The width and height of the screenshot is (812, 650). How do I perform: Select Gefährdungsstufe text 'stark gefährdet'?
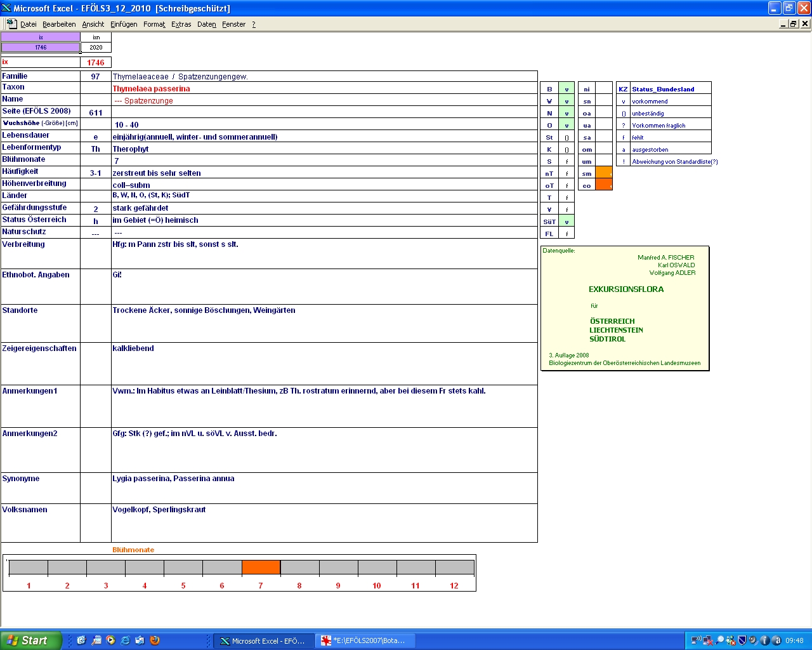[140, 208]
